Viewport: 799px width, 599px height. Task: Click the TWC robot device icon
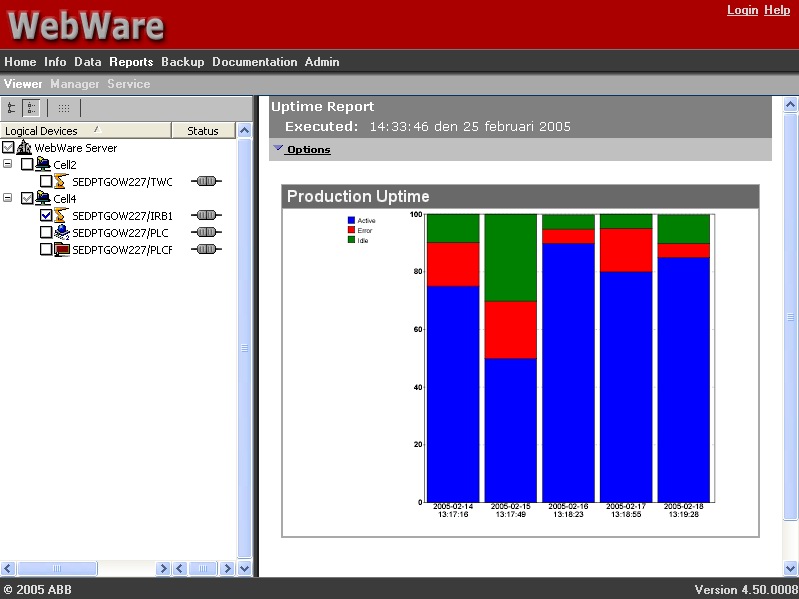[x=61, y=181]
